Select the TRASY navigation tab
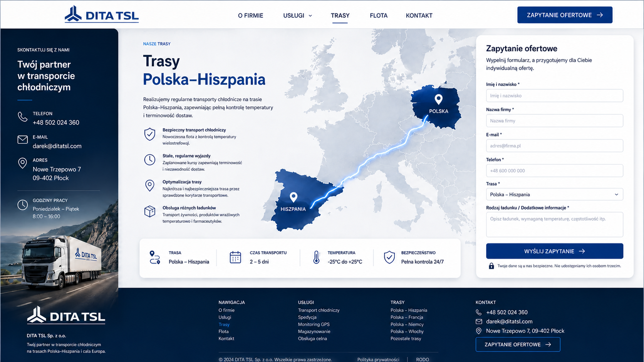The height and width of the screenshot is (362, 644). pos(340,15)
